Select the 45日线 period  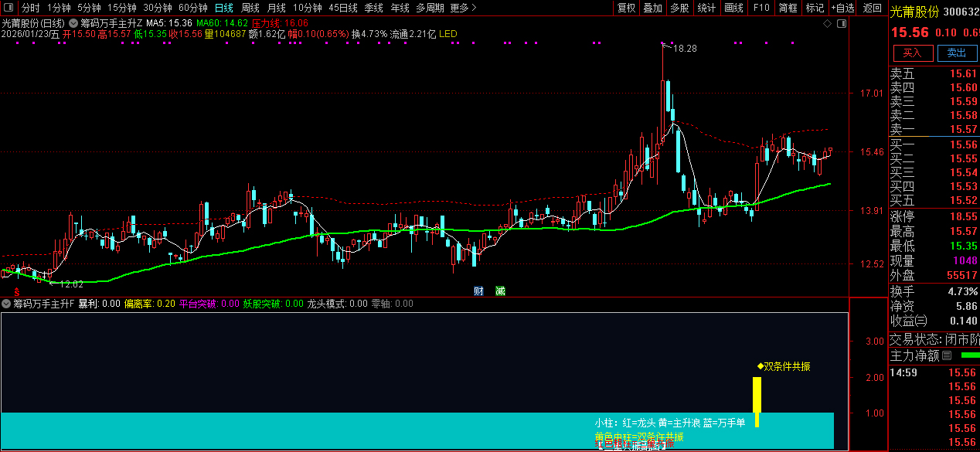click(x=343, y=8)
